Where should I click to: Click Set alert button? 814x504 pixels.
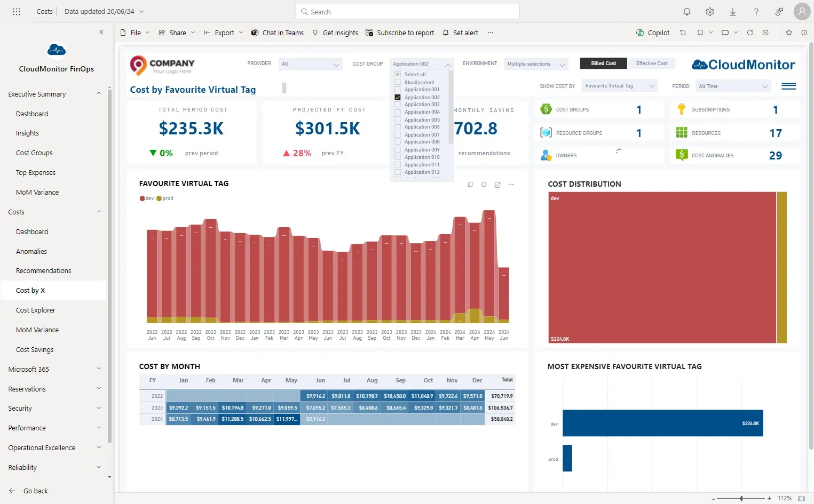pos(461,33)
